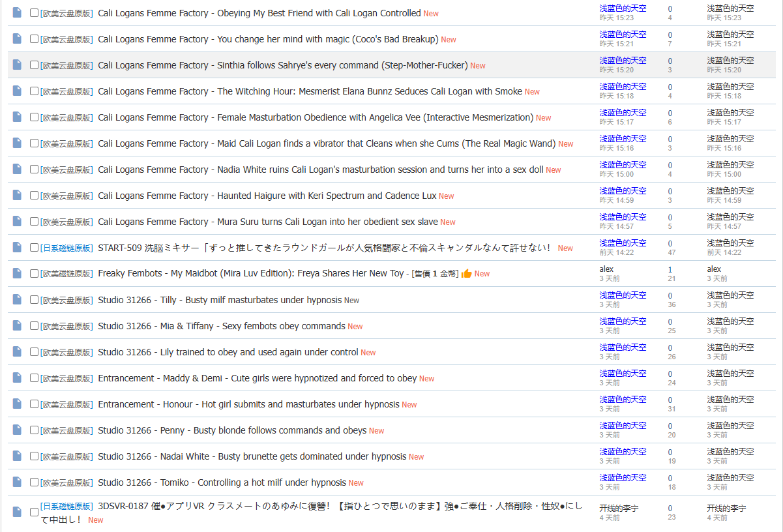Tick the checkbox for Obeying My Best Friend thread

(x=35, y=12)
